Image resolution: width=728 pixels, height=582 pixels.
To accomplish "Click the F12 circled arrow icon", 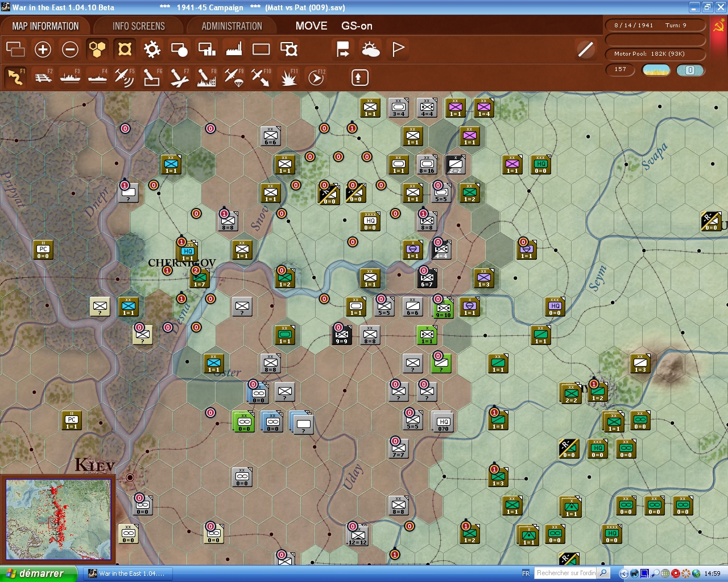I will point(316,77).
